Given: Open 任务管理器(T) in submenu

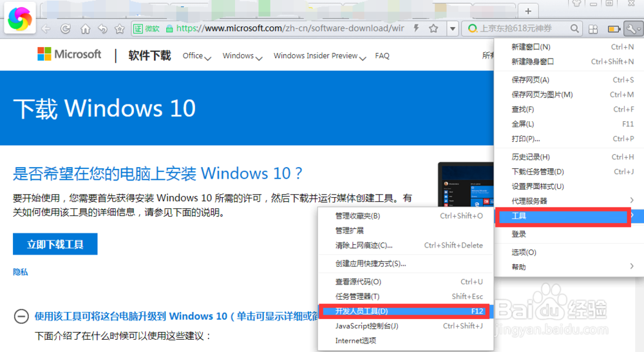Looking at the screenshot, I should click(x=406, y=297).
